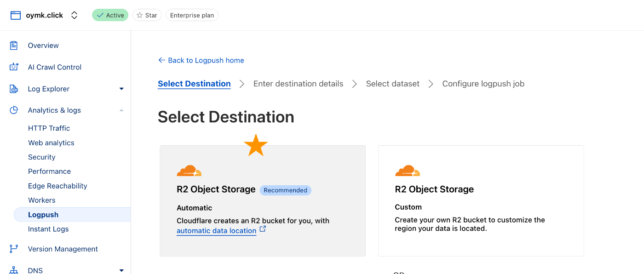Select Instant Logs in the sidebar
The image size is (644, 274).
coord(48,229)
